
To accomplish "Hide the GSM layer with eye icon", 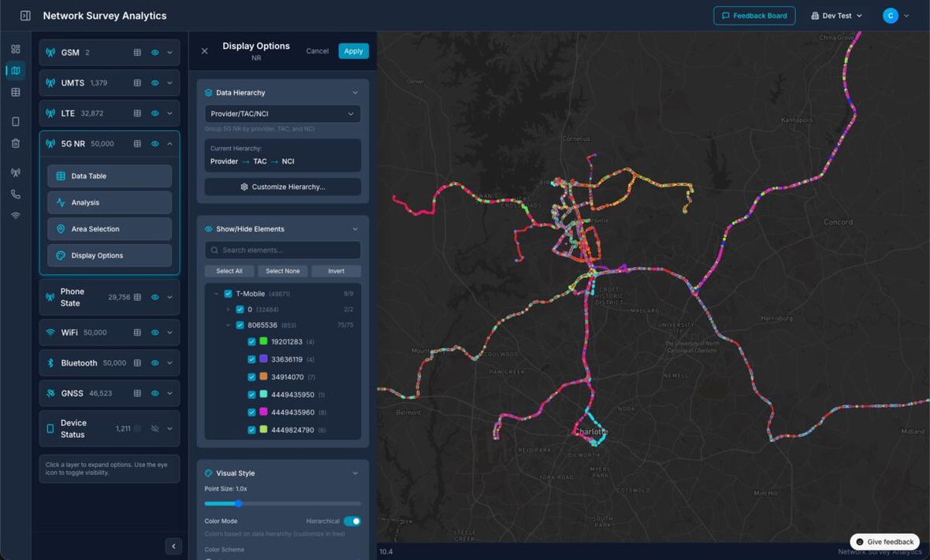I will point(154,52).
